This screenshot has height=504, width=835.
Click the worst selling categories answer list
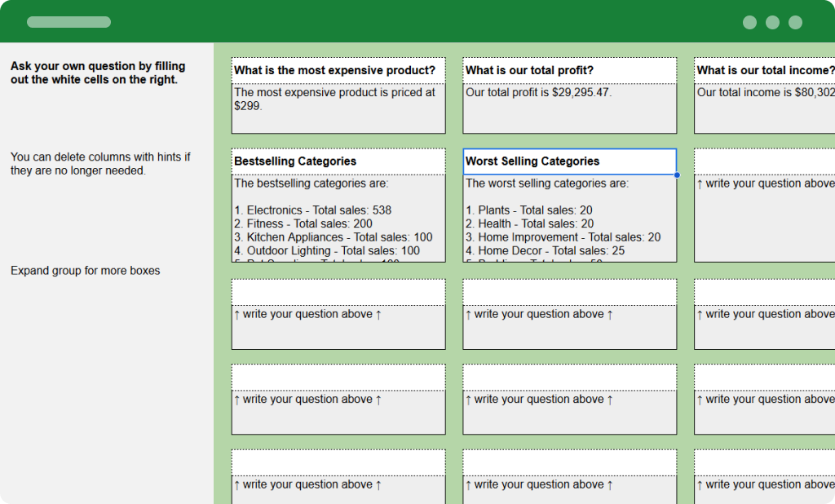pos(568,216)
